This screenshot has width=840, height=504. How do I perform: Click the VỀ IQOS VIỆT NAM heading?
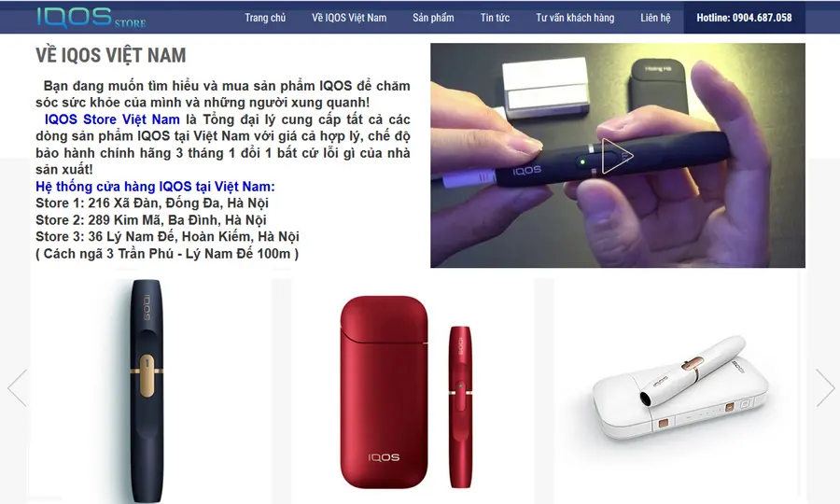click(x=111, y=55)
